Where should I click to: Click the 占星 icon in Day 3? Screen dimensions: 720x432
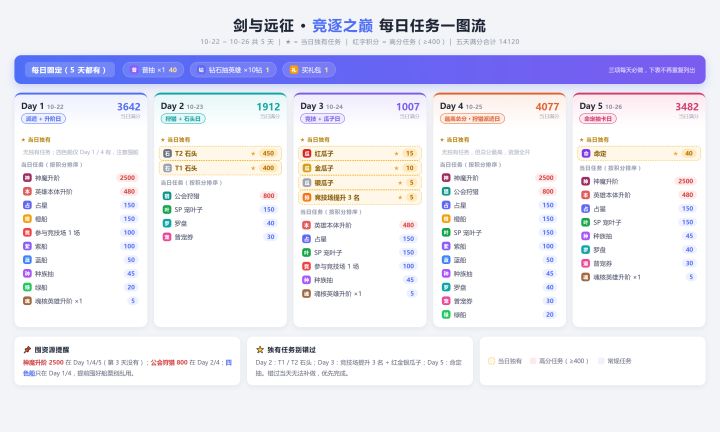click(306, 239)
